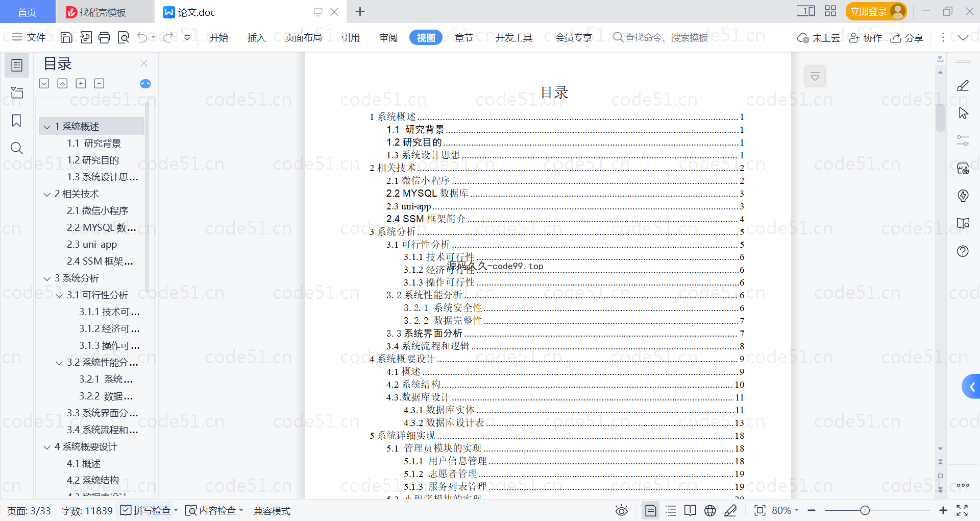Switch to the 页面布局 ribbon tab
The image size is (980, 521).
(304, 37)
